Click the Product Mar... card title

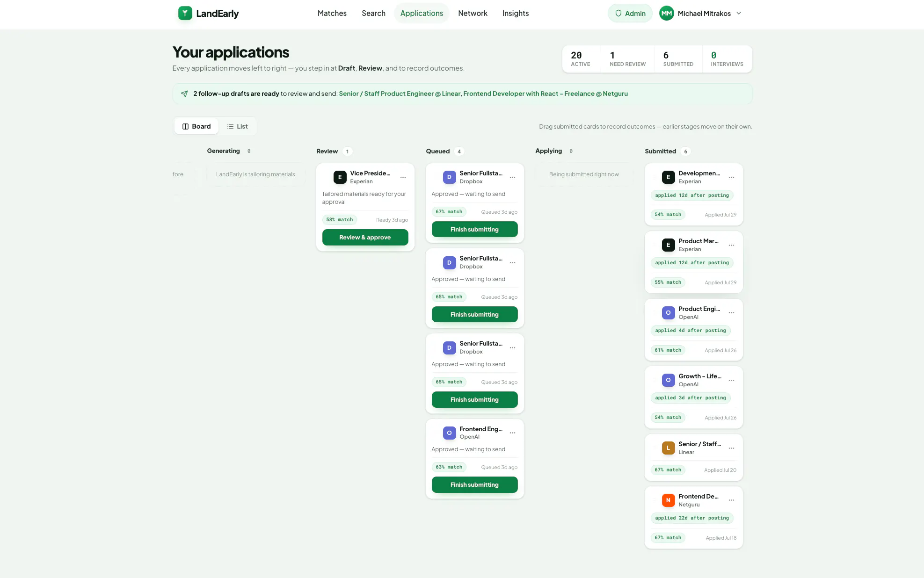point(698,241)
